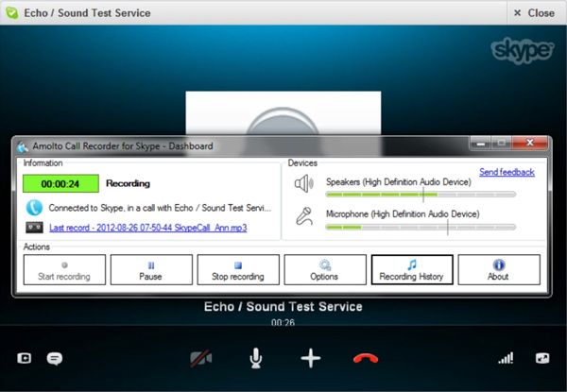Open the Skype chat bubble icon
This screenshot has width=567, height=392.
(55, 358)
